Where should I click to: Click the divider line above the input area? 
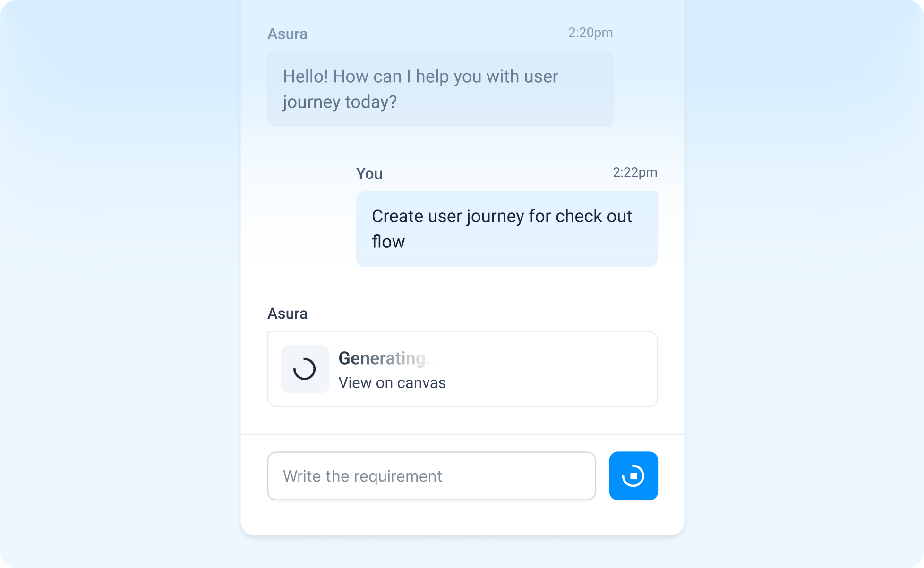point(462,434)
